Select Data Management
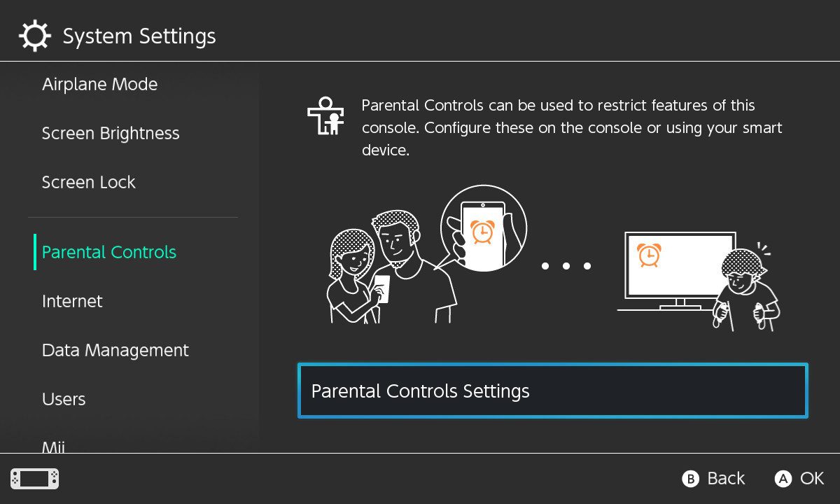 (115, 350)
